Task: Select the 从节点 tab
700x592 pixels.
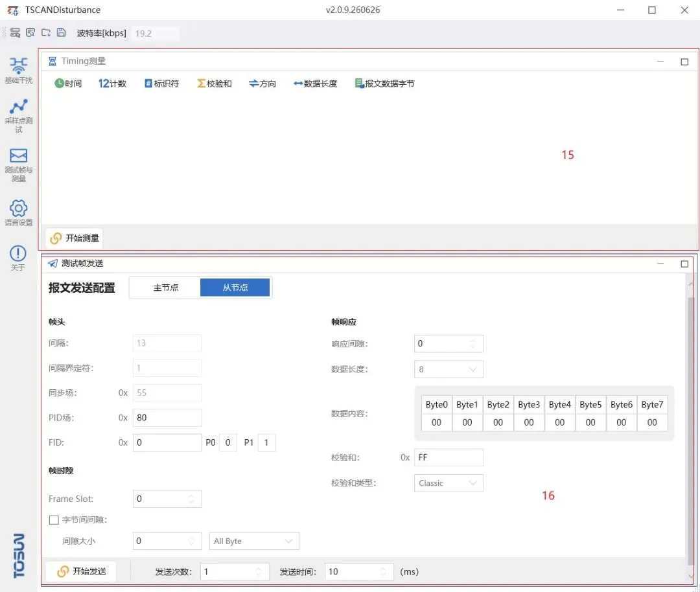Action: coord(235,288)
